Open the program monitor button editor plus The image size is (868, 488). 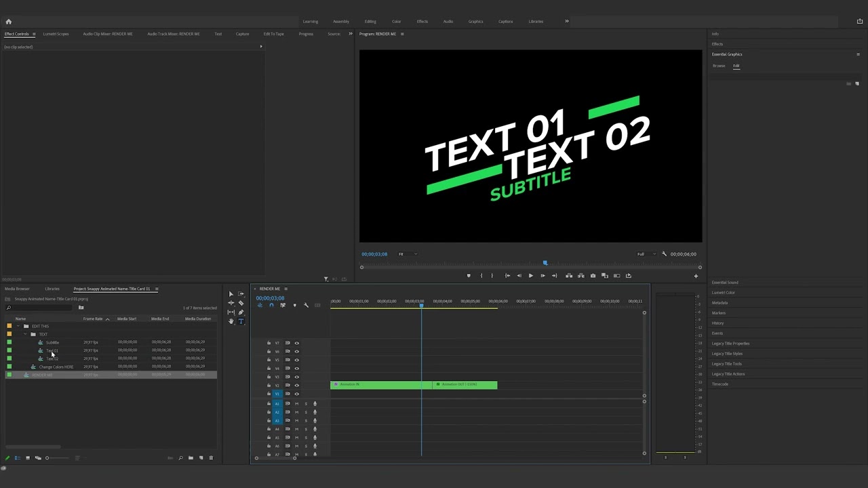pyautogui.click(x=696, y=276)
